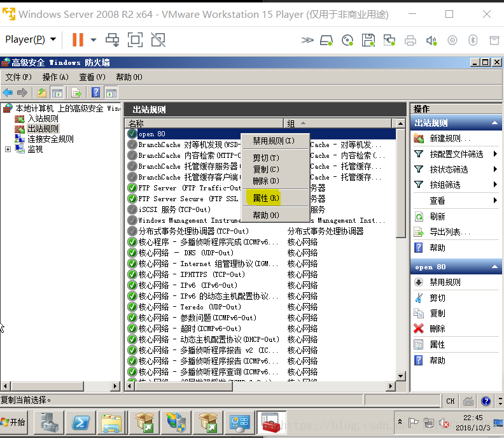Expand 按状态筛选 submenu arrow
Image resolution: width=504 pixels, height=438 pixels.
pyautogui.click(x=495, y=169)
